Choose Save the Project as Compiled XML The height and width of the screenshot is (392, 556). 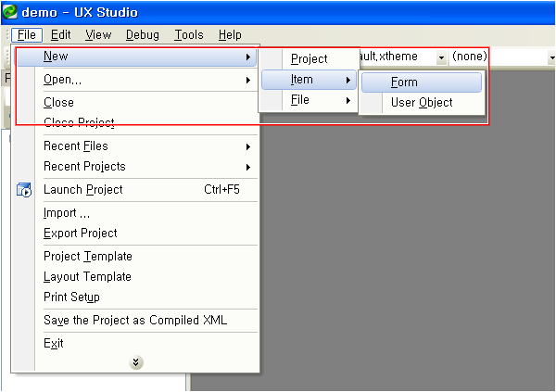point(137,321)
